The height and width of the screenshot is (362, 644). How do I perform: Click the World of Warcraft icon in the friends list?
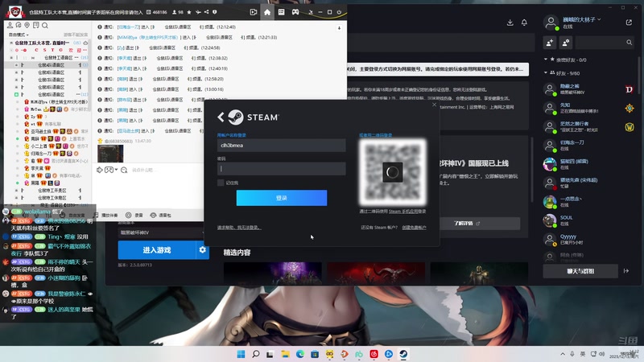click(630, 127)
